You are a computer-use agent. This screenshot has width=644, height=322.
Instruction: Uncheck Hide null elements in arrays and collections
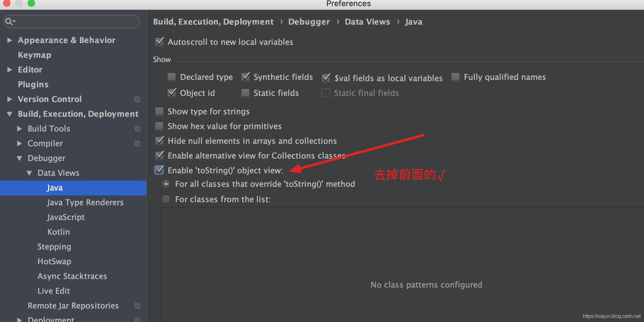click(x=159, y=141)
